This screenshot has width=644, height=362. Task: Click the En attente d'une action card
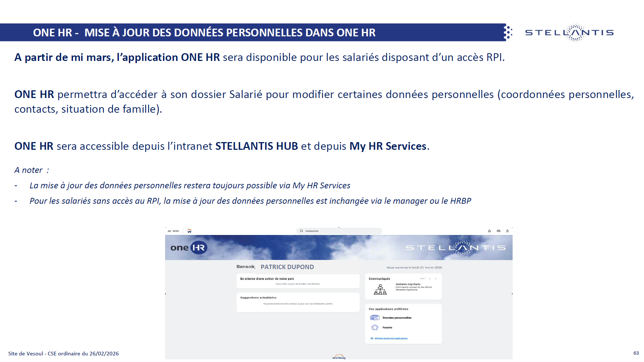point(298,281)
